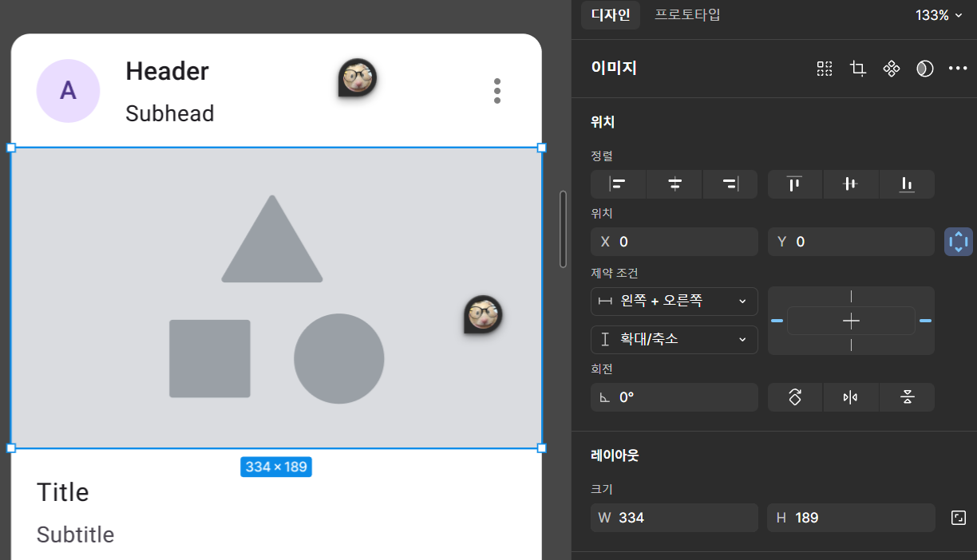Open the 왼쪽 + 오른쪽 constraint dropdown
This screenshot has width=977, height=560.
[x=674, y=301]
